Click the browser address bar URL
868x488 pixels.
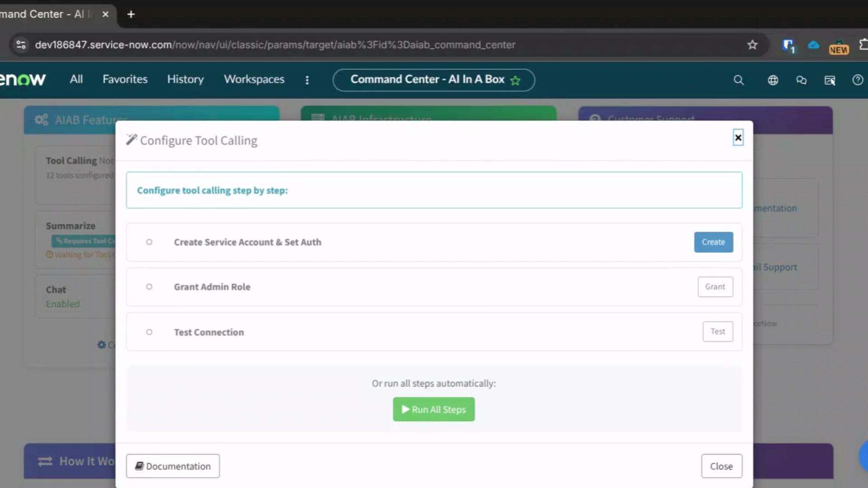click(275, 45)
